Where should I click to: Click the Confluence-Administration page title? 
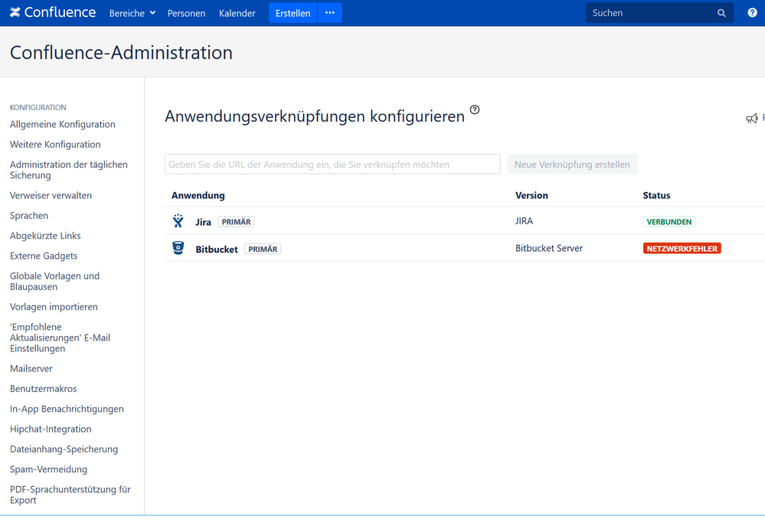[121, 53]
